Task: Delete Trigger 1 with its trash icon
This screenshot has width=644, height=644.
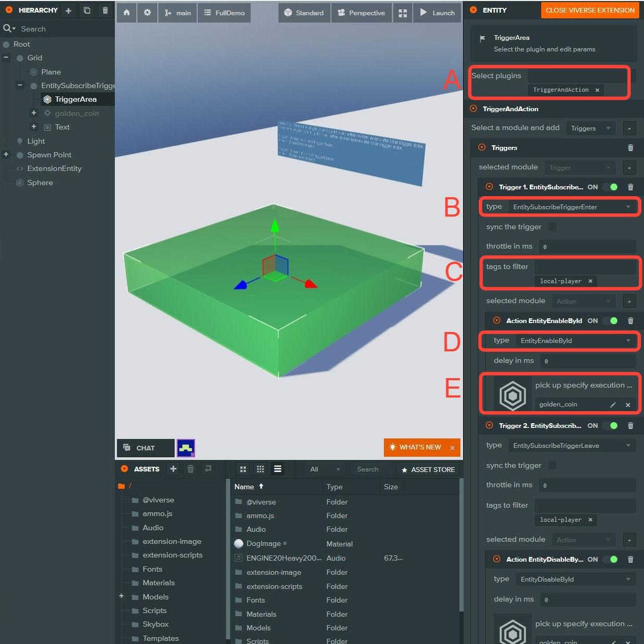Action: (x=630, y=187)
